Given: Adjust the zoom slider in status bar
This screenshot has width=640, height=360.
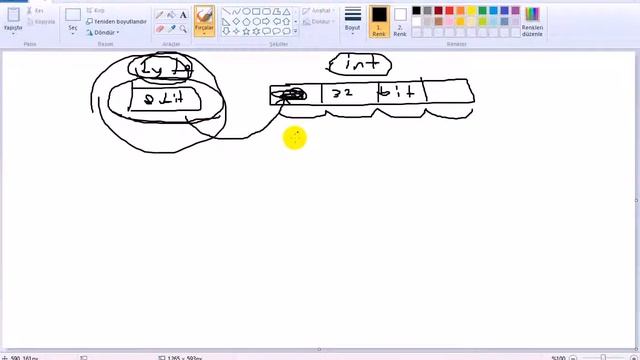Looking at the screenshot, I should [603, 358].
